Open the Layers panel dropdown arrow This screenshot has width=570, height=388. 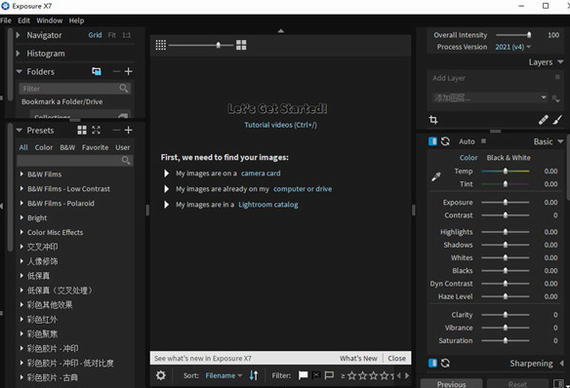click(x=560, y=62)
